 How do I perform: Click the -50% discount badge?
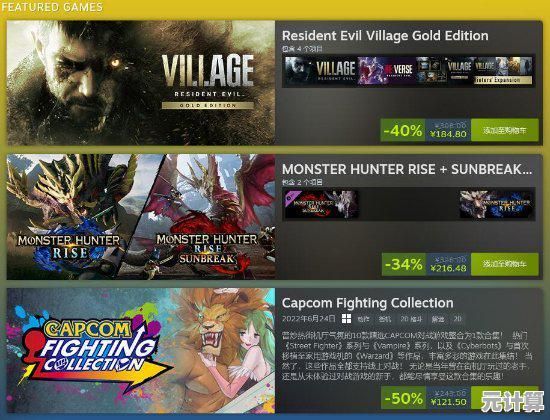tap(403, 398)
